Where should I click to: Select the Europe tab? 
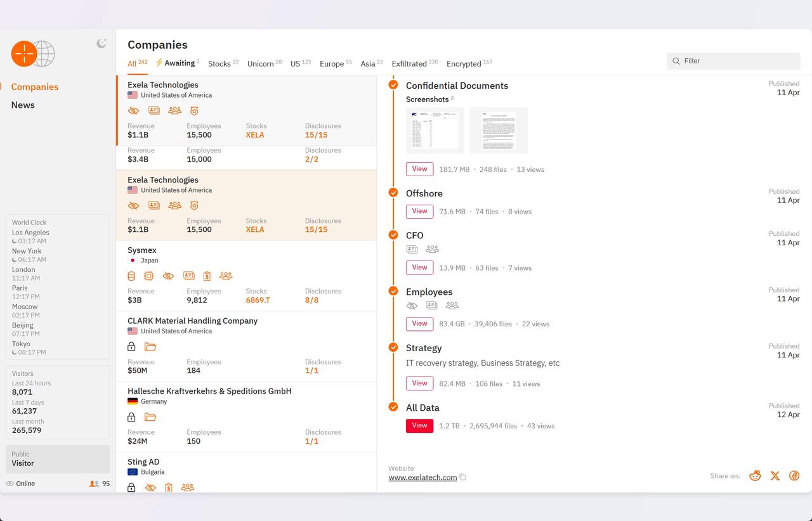tap(336, 63)
